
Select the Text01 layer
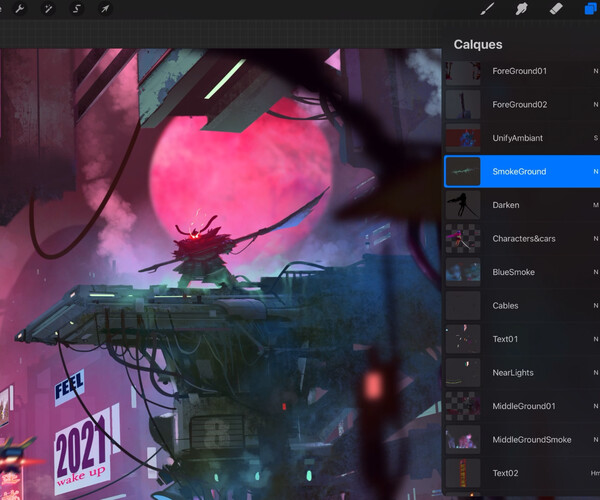[x=522, y=339]
